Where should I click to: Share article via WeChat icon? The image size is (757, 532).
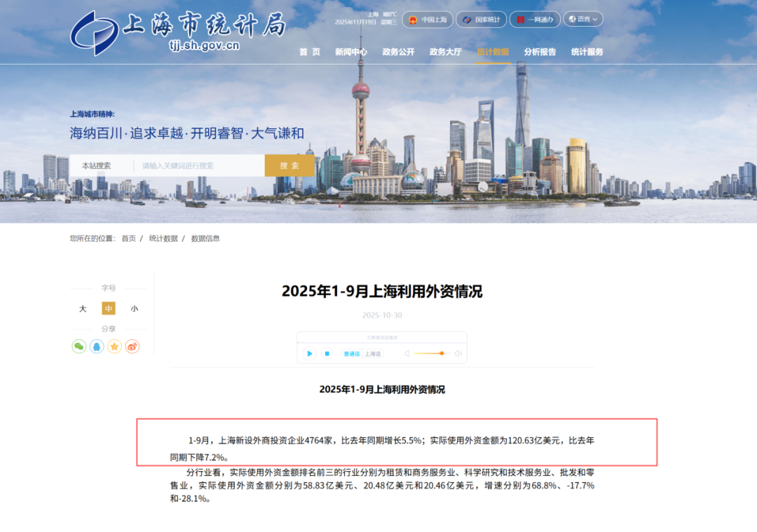pyautogui.click(x=79, y=346)
